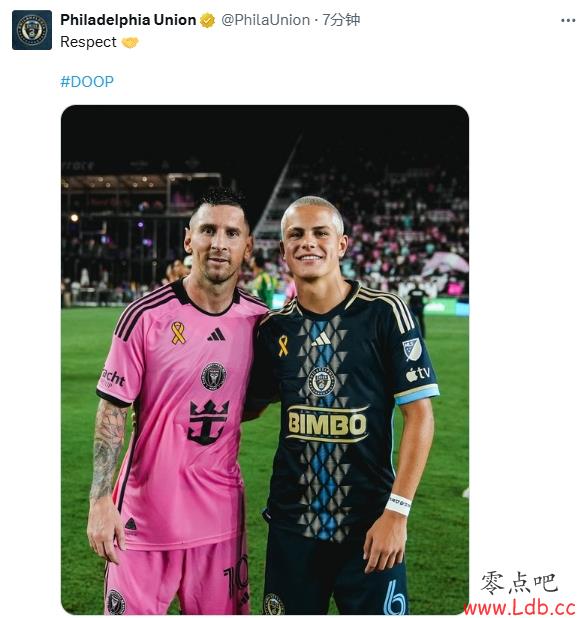Click the MLS shield patch on sleeve
The image size is (585, 618).
[x=412, y=349]
